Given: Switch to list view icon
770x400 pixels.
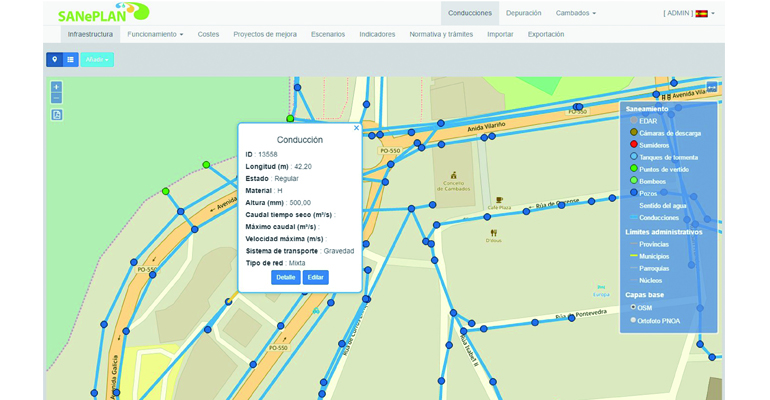Looking at the screenshot, I should pos(71,60).
